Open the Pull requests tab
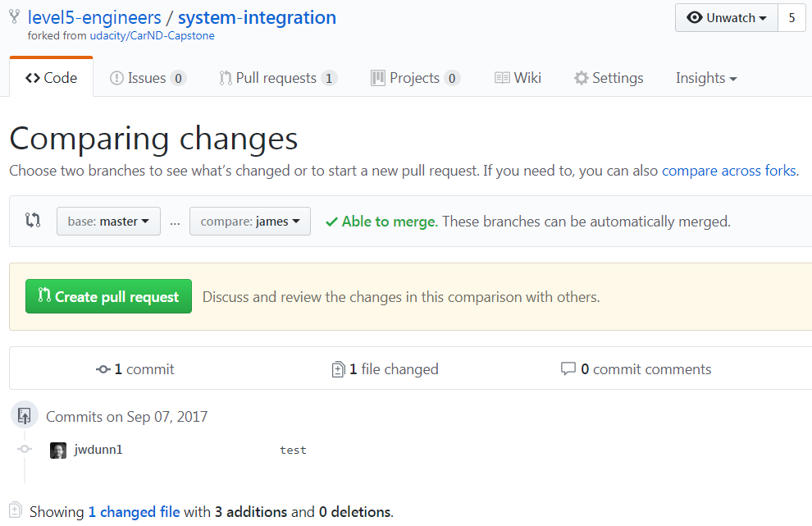 tap(278, 78)
